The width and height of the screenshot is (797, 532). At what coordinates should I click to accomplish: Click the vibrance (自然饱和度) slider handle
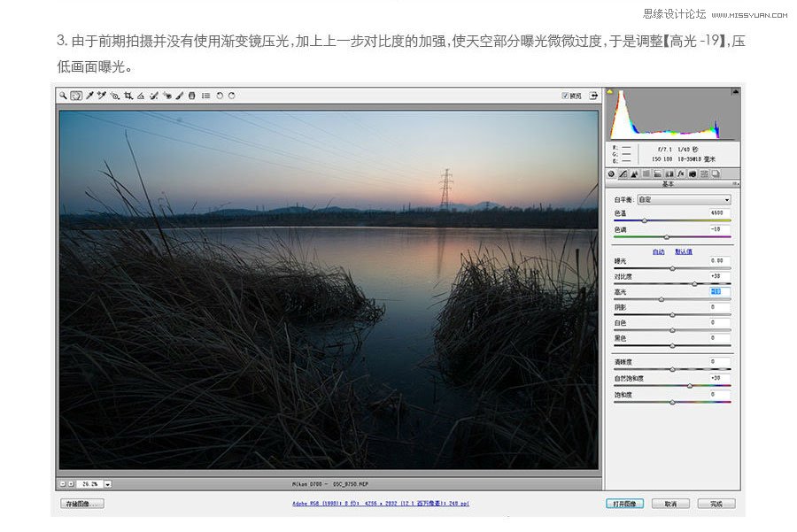pos(690,386)
